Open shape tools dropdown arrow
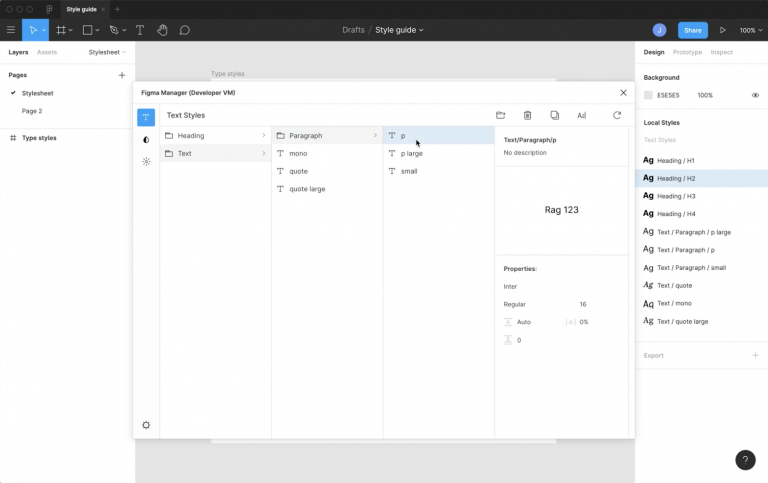 [97, 30]
